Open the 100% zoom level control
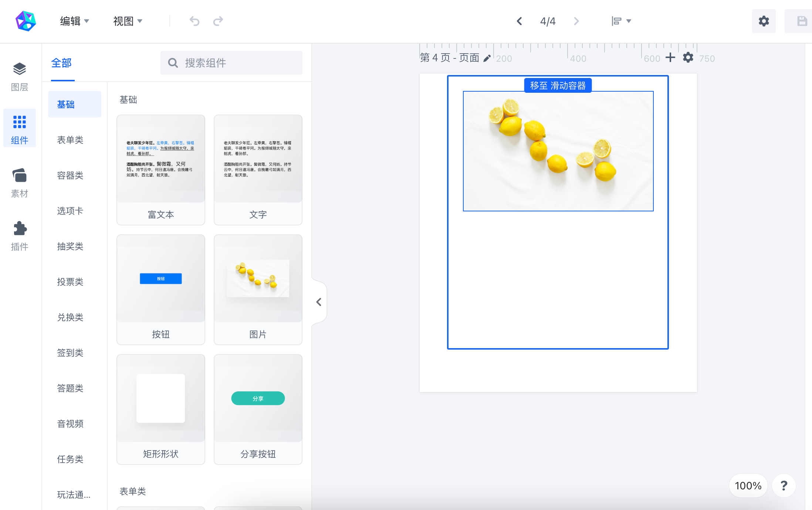This screenshot has width=812, height=510. [x=748, y=485]
